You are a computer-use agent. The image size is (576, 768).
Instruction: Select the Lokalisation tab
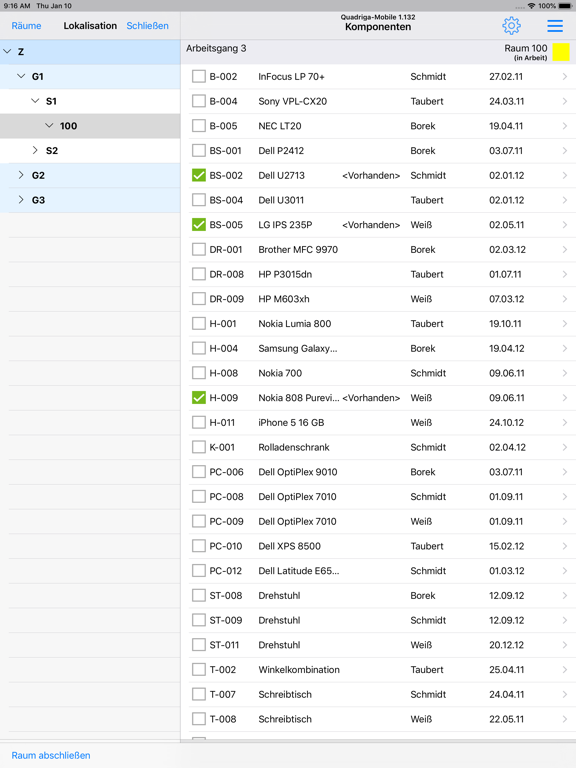pos(90,26)
